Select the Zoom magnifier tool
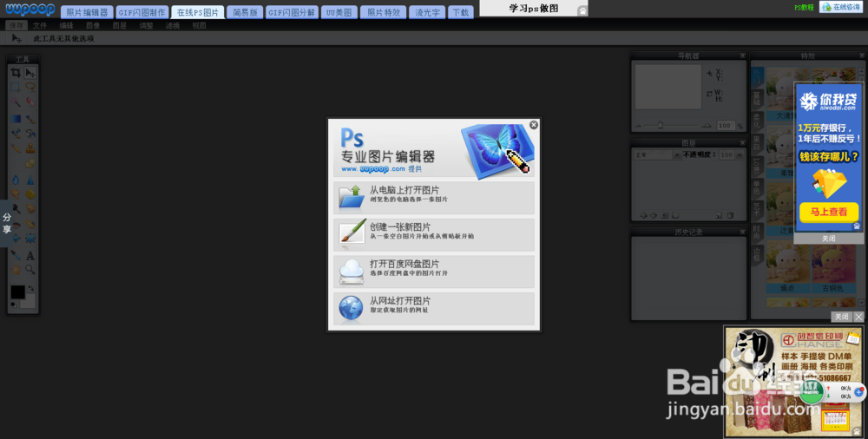This screenshot has height=439, width=868. [30, 270]
